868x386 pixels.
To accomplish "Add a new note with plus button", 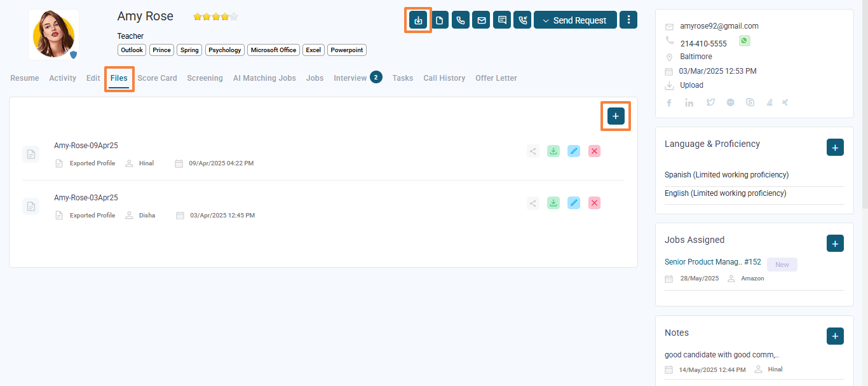I will [835, 336].
